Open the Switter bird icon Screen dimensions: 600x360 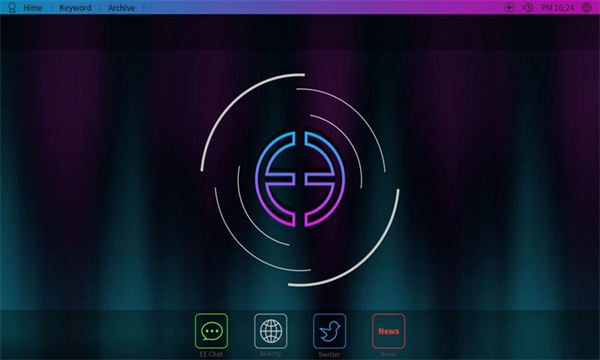329,331
